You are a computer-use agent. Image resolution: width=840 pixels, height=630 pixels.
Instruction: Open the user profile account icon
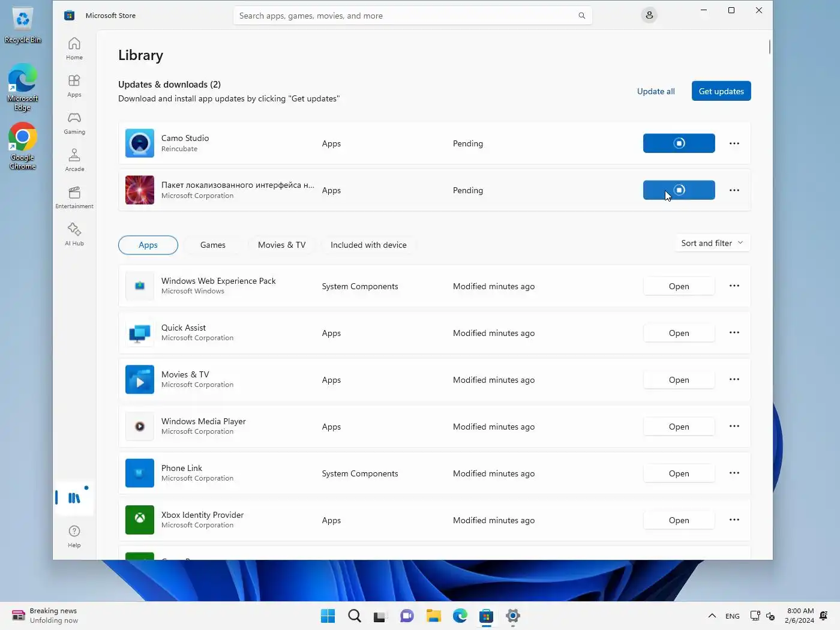(649, 16)
